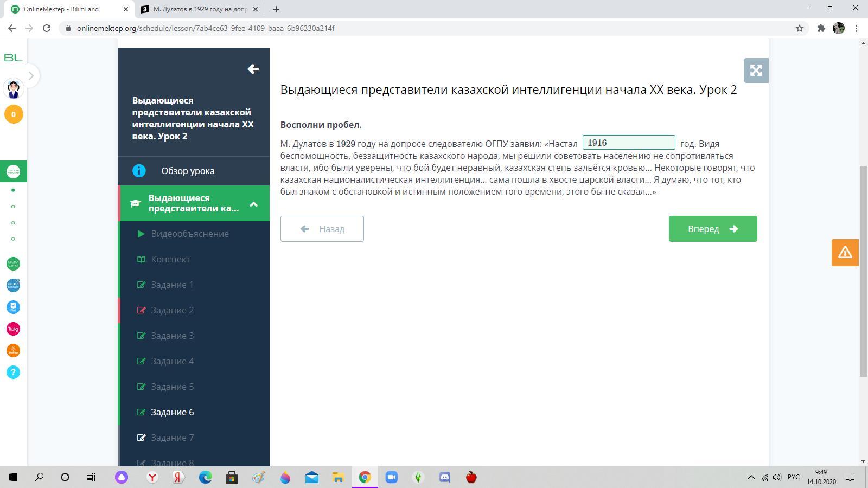Open fullscreen mode with expand icon
This screenshot has width=868, height=488.
(756, 70)
